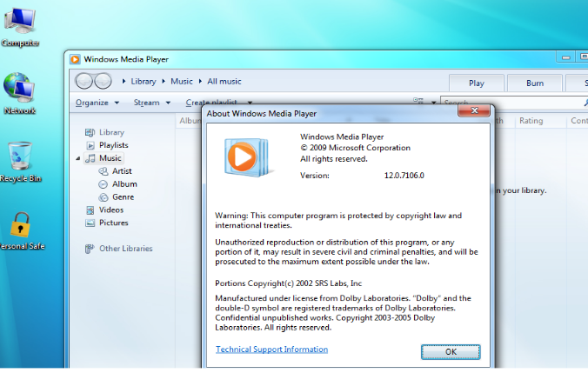The height and width of the screenshot is (373, 588).
Task: Click the Media Player logo in About dialog
Action: 247,157
